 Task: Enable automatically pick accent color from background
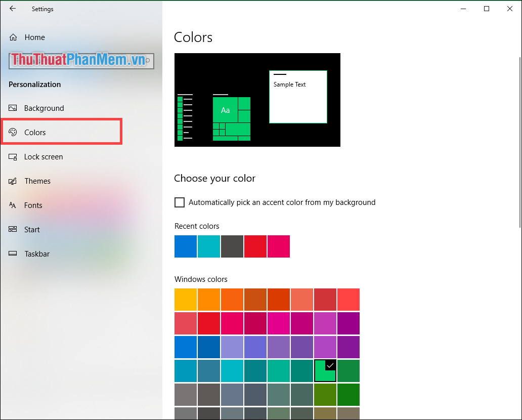tap(180, 202)
